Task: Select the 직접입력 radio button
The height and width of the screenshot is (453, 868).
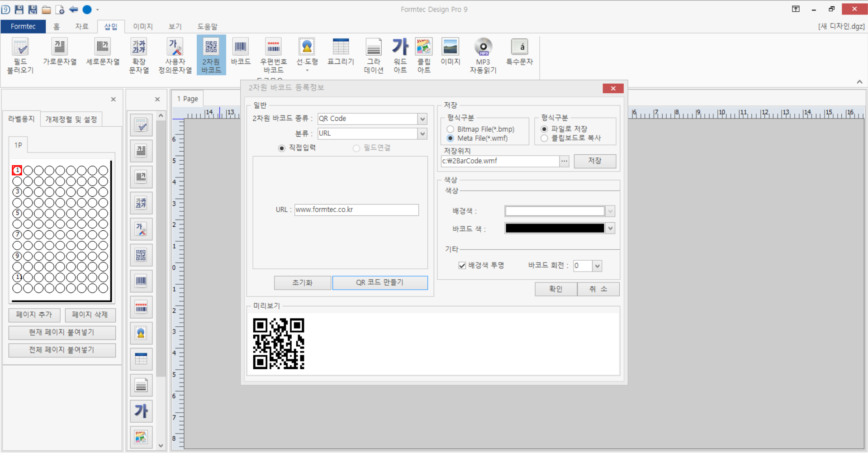Action: [x=282, y=148]
